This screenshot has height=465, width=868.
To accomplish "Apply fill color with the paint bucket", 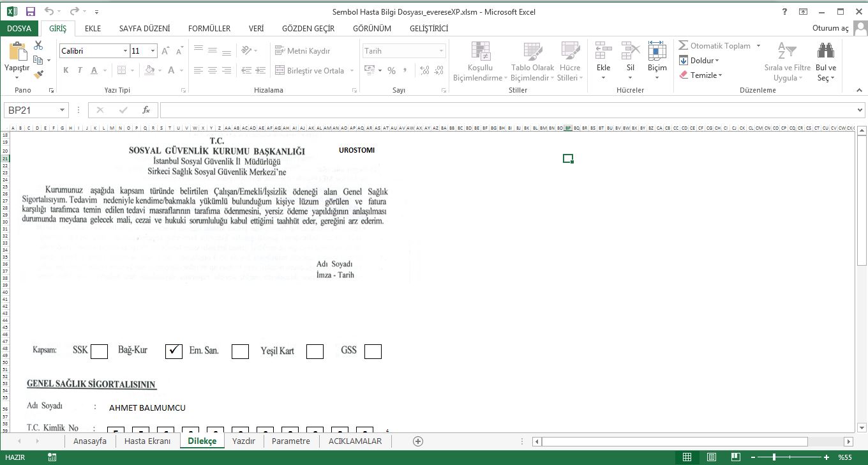I will click(149, 70).
